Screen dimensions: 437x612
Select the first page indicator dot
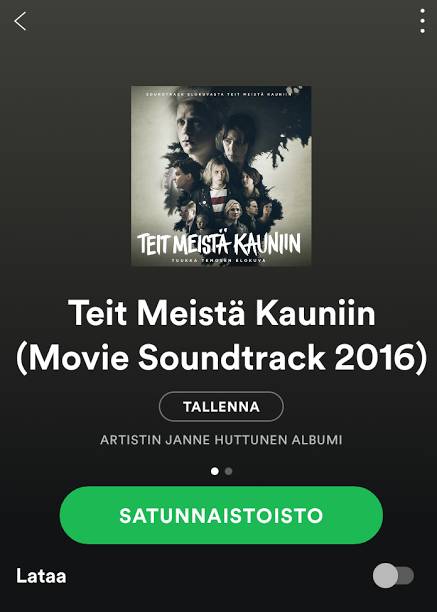(x=215, y=471)
